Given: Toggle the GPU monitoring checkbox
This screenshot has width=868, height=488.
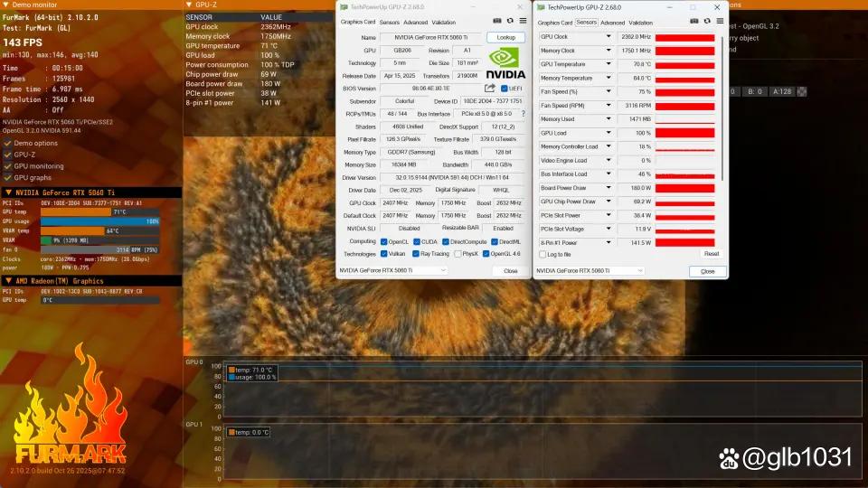Looking at the screenshot, I should point(8,166).
